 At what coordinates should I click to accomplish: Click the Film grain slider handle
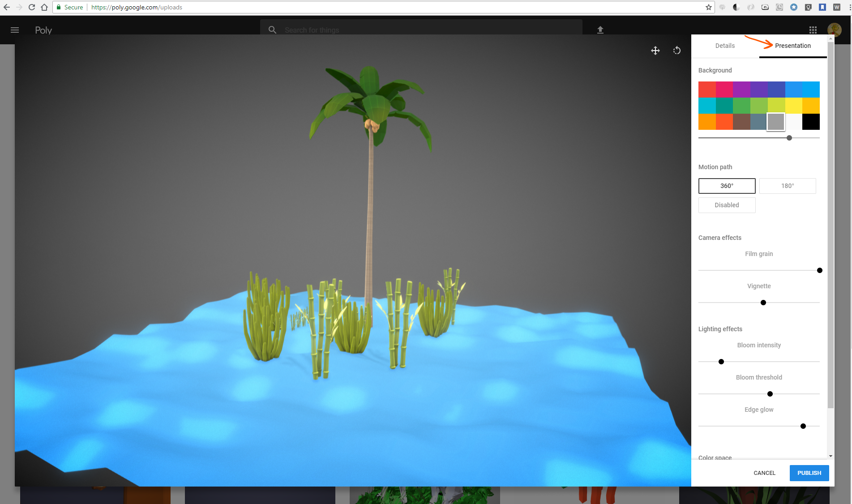(820, 270)
